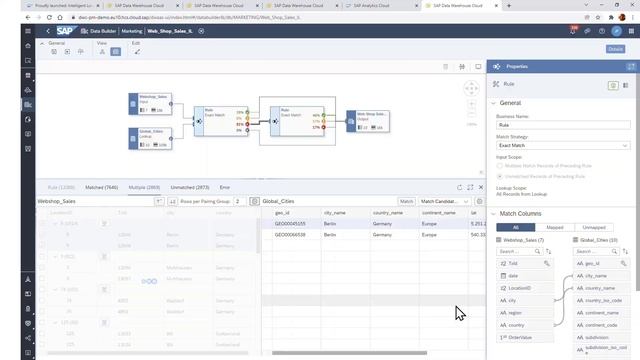Collapse the Match Columns section

(x=493, y=213)
